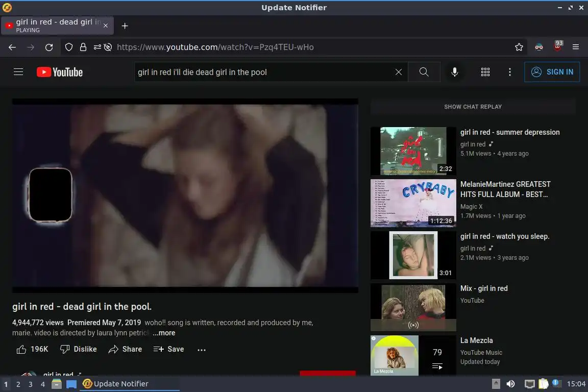Click the 15:04 clock
The height and width of the screenshot is (392, 588).
point(576,384)
